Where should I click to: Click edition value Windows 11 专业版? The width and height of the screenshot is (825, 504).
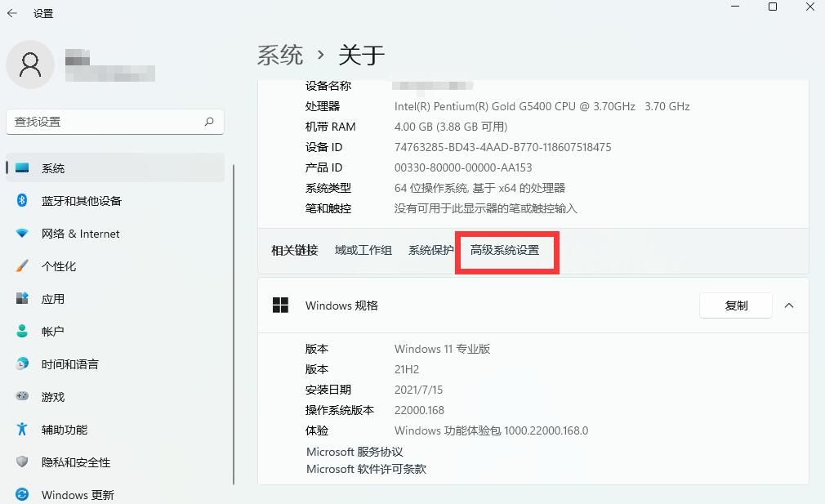pos(442,349)
